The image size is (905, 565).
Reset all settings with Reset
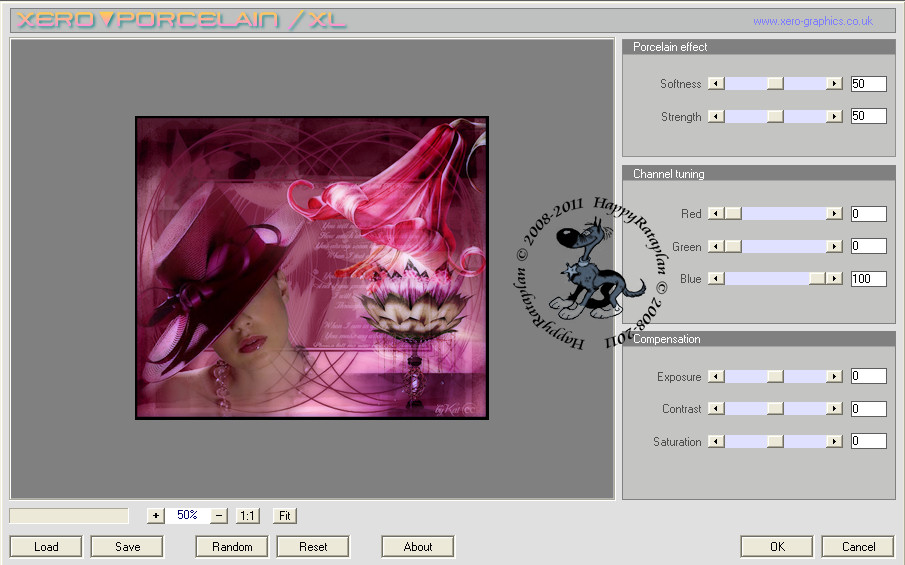point(313,547)
